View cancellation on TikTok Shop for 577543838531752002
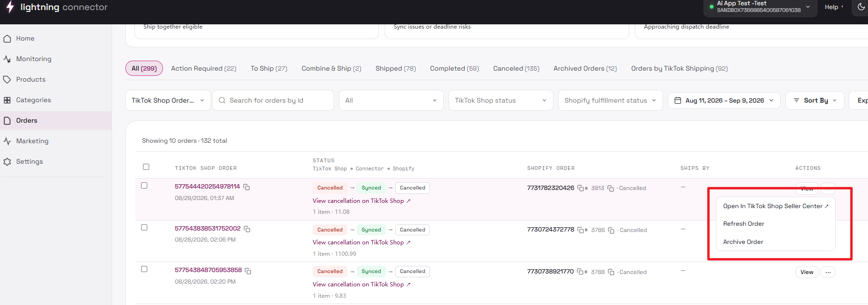 click(x=361, y=242)
